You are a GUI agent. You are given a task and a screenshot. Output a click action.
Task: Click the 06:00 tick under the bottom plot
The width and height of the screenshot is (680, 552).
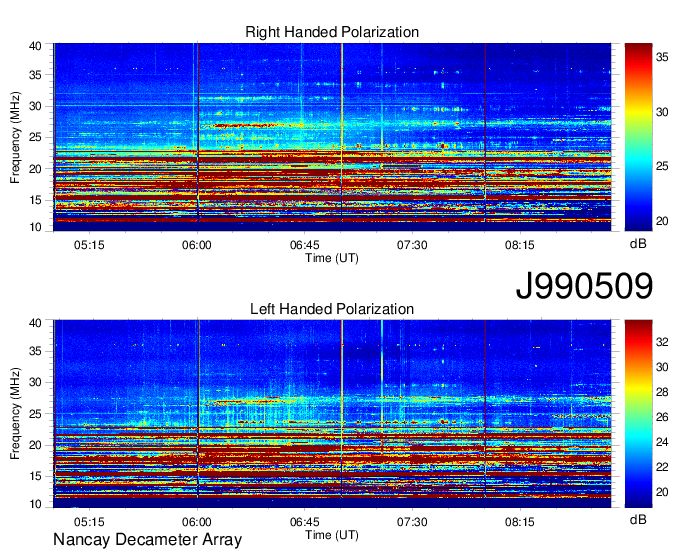197,522
